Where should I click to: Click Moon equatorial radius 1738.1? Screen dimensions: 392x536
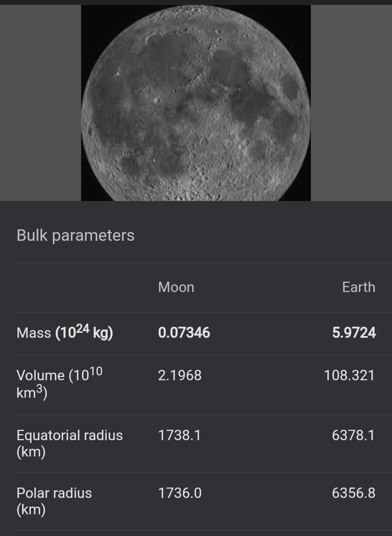click(x=179, y=435)
